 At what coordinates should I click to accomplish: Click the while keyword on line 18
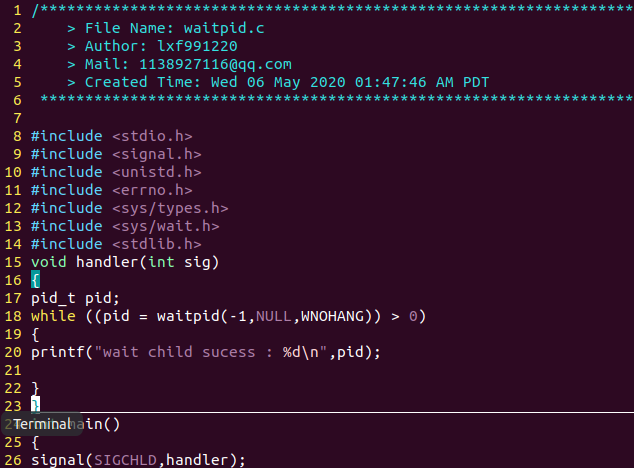point(53,316)
